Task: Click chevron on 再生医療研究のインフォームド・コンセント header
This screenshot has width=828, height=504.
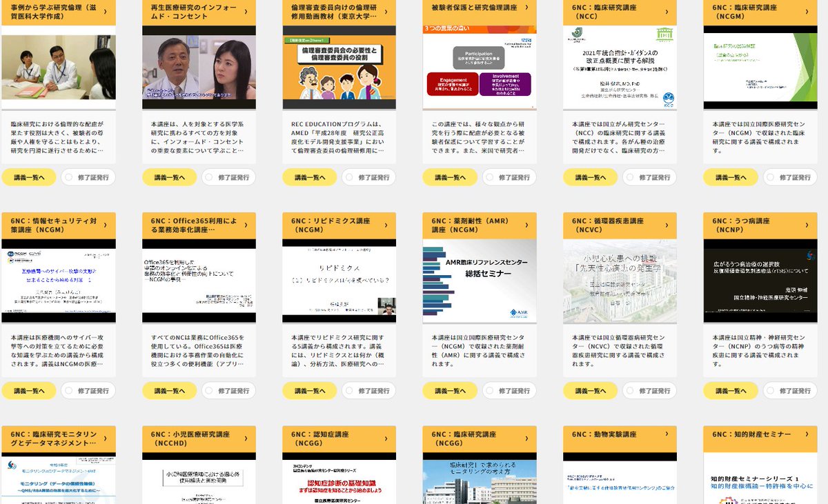Action: [245, 11]
